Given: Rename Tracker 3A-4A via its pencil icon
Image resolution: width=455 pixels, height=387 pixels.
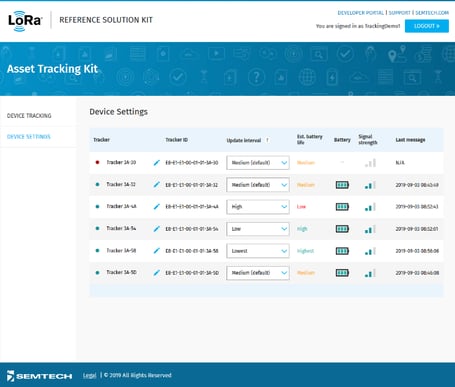Looking at the screenshot, I should [156, 207].
